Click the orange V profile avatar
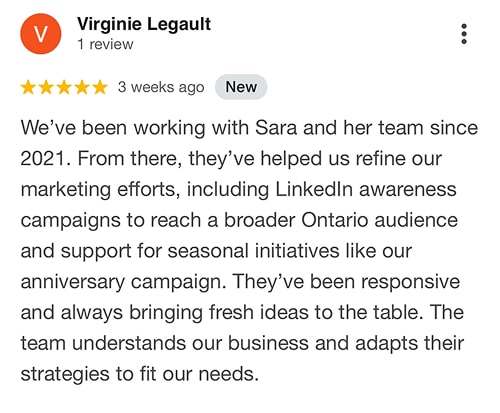This screenshot has height=413, width=500. pyautogui.click(x=41, y=34)
